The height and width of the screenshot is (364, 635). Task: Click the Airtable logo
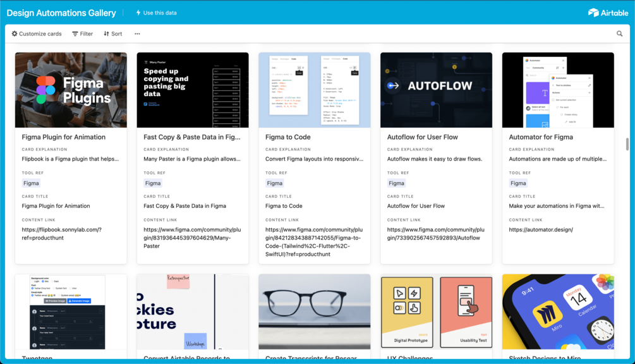tap(608, 13)
